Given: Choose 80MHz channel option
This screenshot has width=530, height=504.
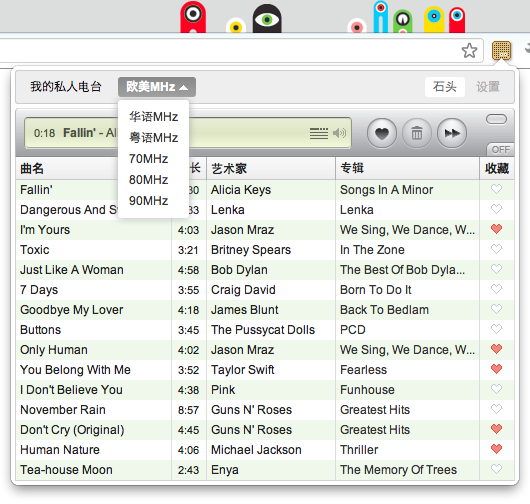Looking at the screenshot, I should point(148,179).
